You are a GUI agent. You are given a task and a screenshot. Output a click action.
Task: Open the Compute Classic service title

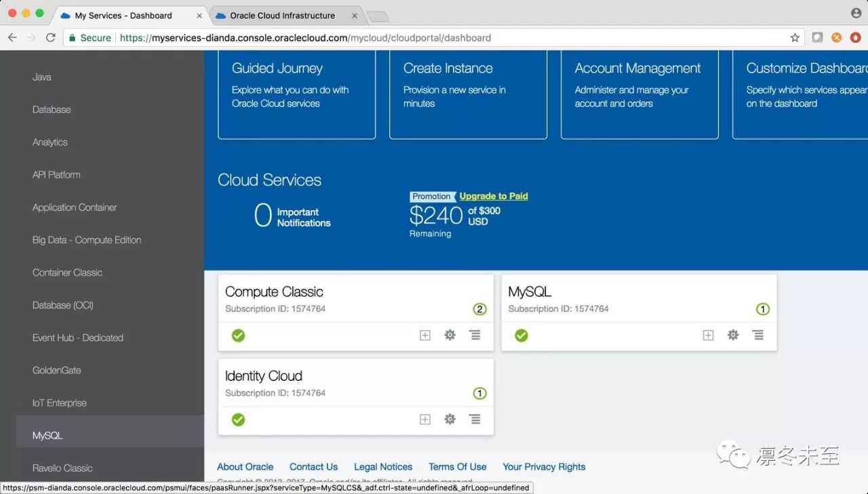pos(274,292)
